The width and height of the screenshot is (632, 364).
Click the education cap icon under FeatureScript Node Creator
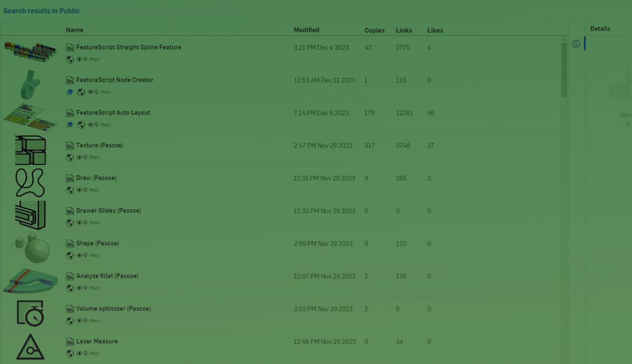click(70, 93)
